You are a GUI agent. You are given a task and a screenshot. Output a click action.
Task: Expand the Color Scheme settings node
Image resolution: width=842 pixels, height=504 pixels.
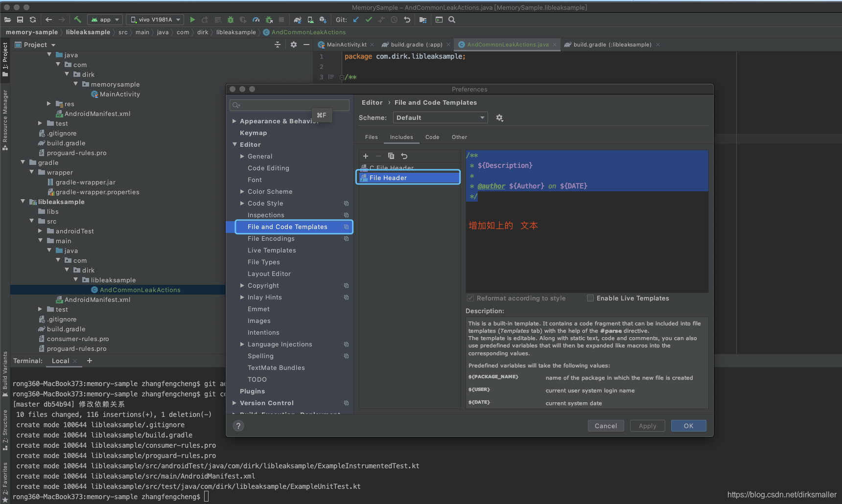tap(242, 191)
